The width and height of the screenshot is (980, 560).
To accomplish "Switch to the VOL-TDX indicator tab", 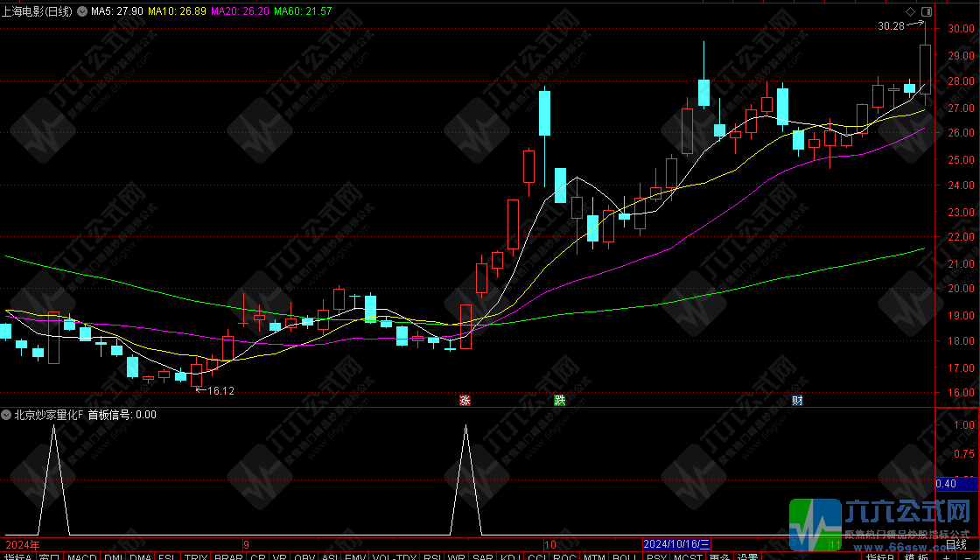I will pos(395,556).
